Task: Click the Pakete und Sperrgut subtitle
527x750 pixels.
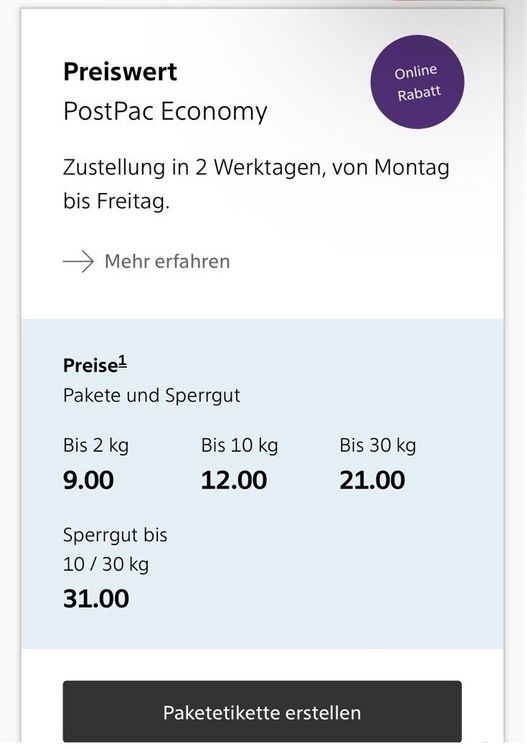Action: pyautogui.click(x=152, y=396)
